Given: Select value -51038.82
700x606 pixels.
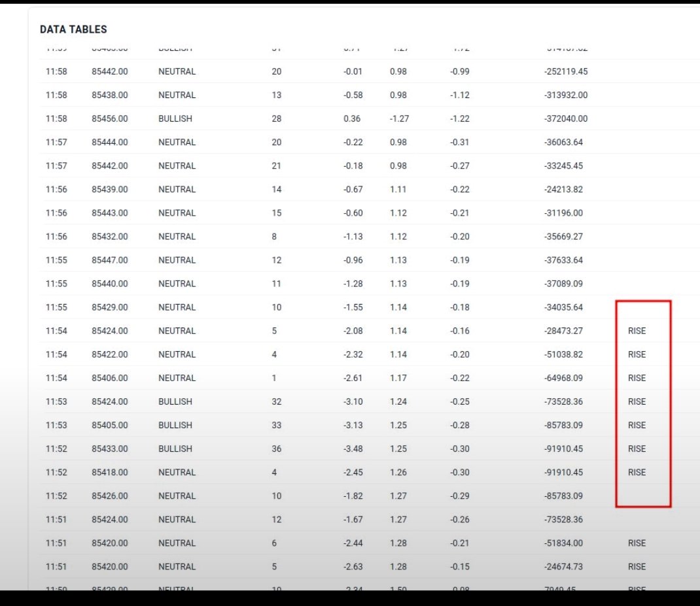Looking at the screenshot, I should (563, 354).
